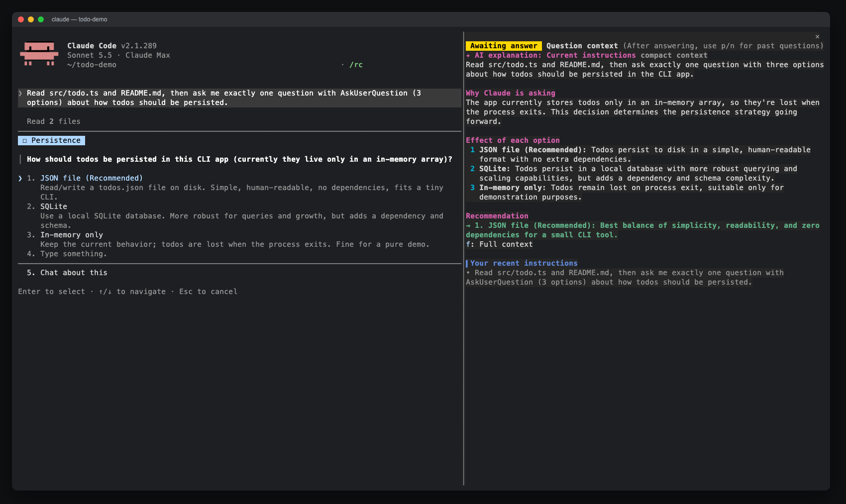This screenshot has height=504, width=846.
Task: Click the side panel effect item In-memory only
Action: (x=627, y=193)
